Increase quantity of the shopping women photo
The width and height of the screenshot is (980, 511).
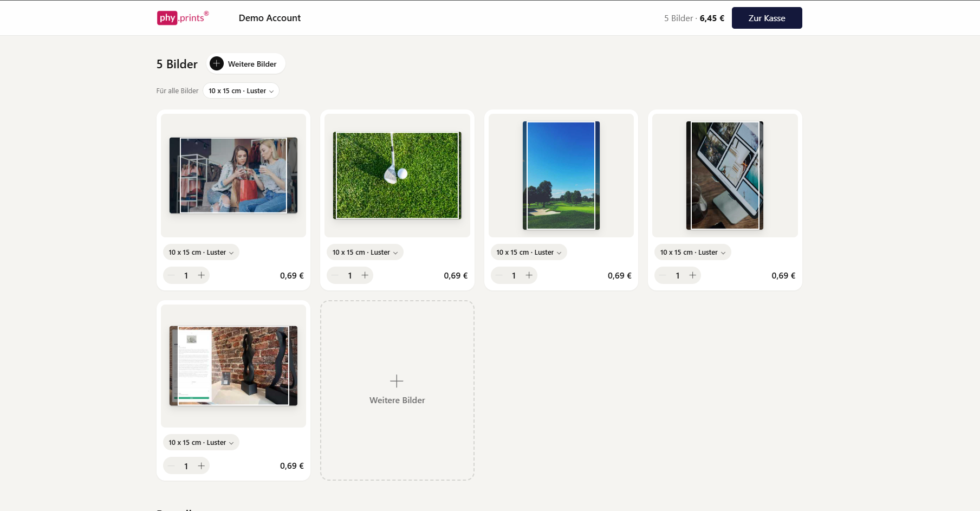point(202,275)
